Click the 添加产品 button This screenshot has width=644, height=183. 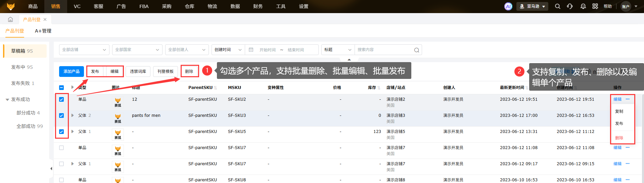pyautogui.click(x=72, y=72)
